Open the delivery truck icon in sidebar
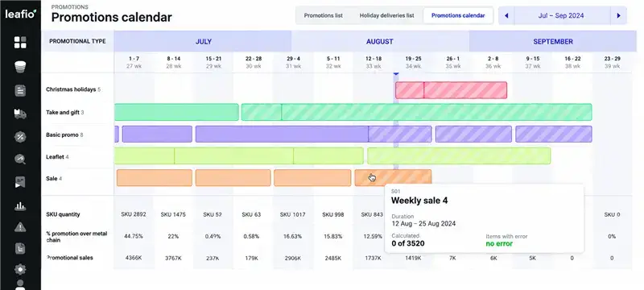 (20, 114)
